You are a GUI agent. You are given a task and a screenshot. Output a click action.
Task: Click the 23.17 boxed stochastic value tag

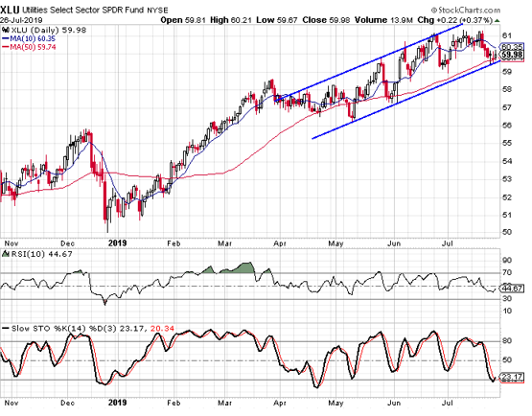click(x=512, y=378)
